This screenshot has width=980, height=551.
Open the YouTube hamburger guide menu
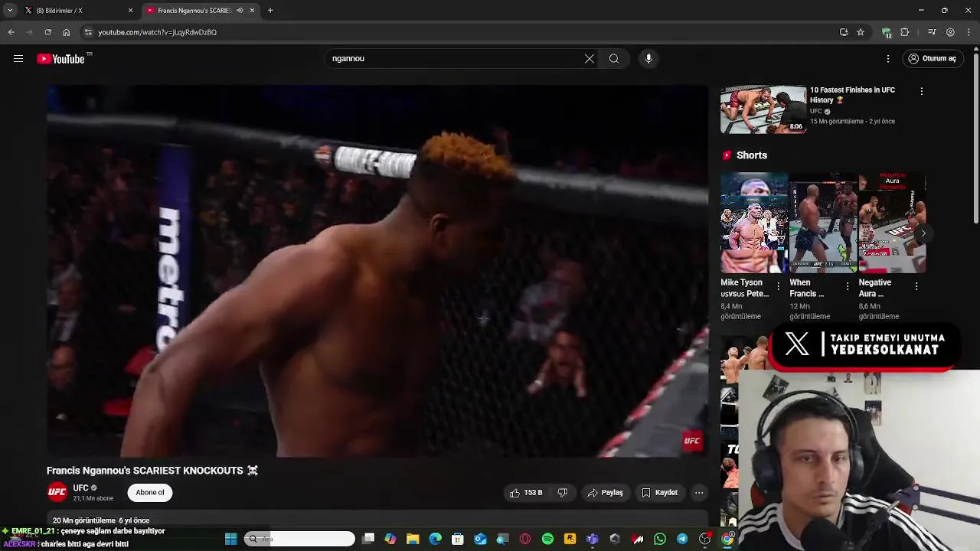tap(18, 59)
